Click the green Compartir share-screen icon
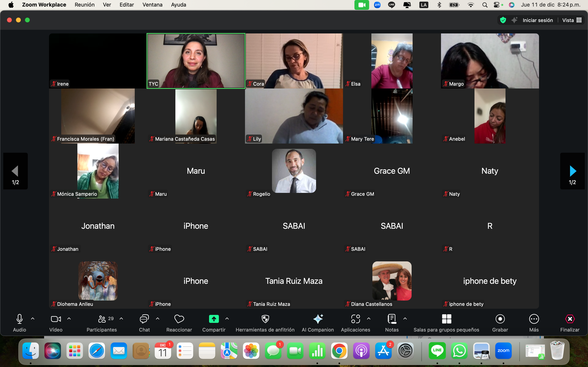The width and height of the screenshot is (588, 367). pos(214,319)
